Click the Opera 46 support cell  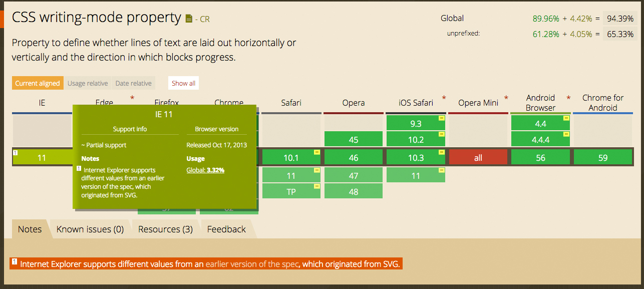tap(354, 158)
